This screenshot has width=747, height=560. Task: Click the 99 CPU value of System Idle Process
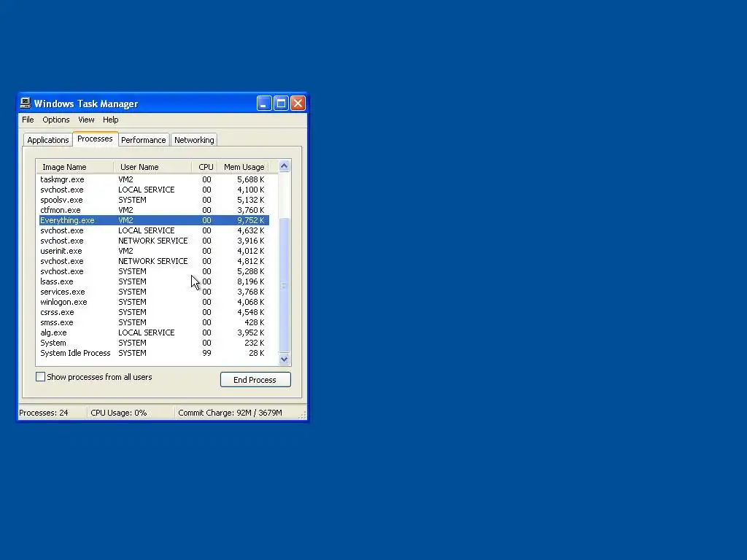coord(206,354)
